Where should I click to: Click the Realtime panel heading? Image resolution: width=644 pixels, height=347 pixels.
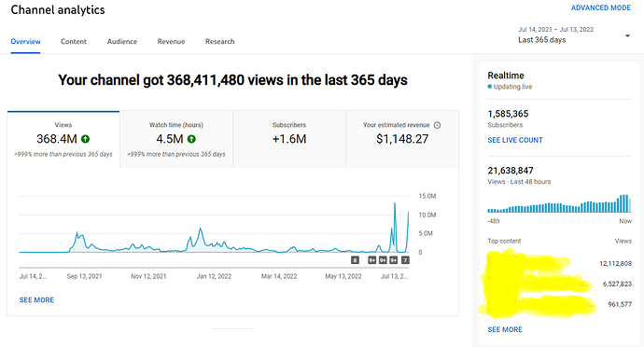pos(506,76)
